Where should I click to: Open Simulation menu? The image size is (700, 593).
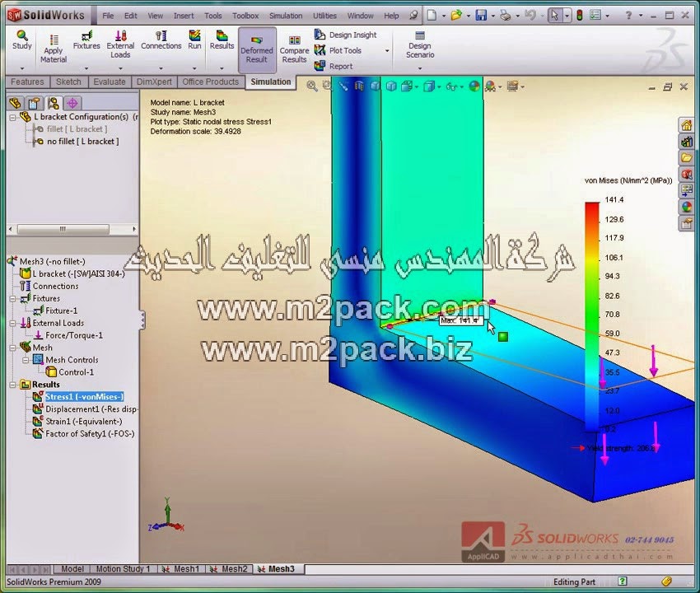tap(286, 16)
